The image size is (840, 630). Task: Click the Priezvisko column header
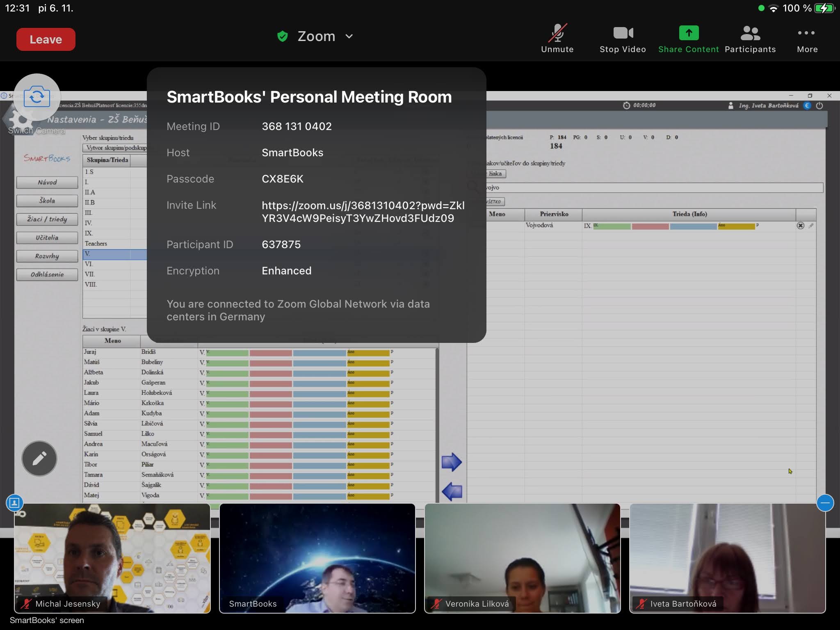tap(554, 214)
